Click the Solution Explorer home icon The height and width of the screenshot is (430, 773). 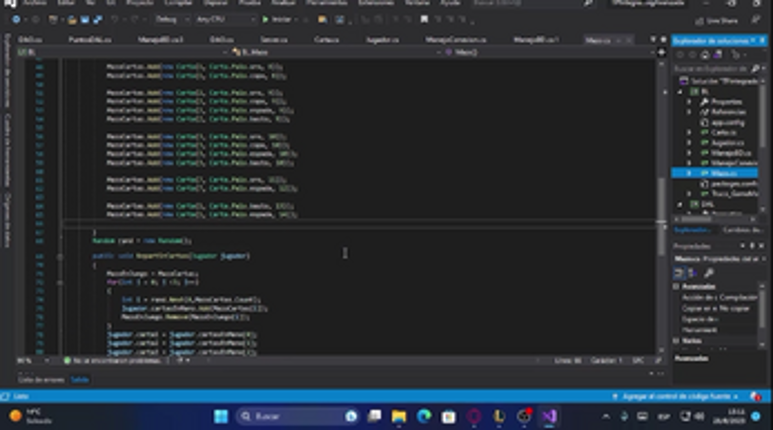705,55
